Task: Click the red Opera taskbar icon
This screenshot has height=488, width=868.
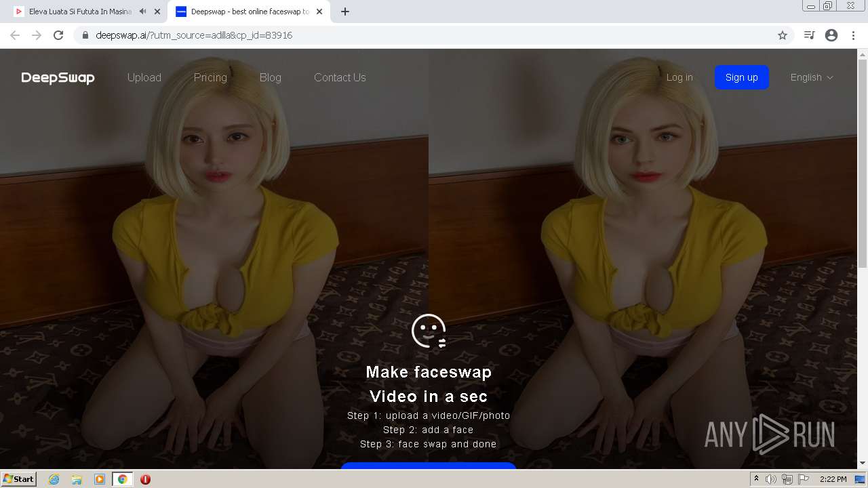Action: (145, 479)
